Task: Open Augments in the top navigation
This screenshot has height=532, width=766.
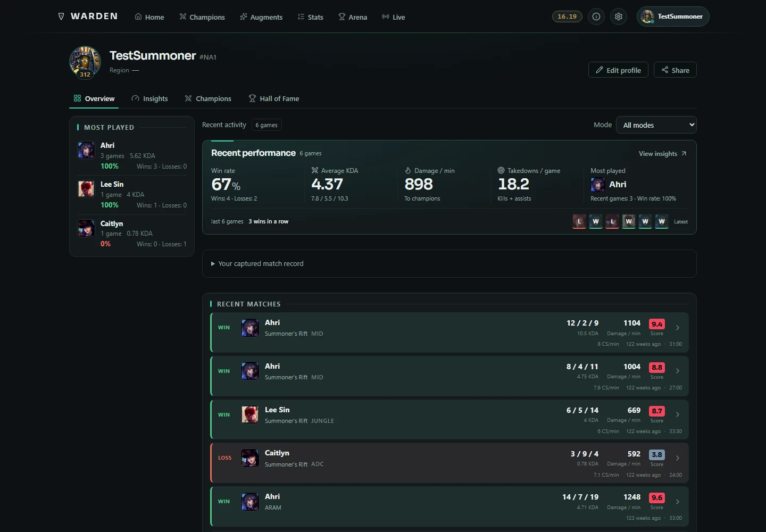Action: coord(261,17)
